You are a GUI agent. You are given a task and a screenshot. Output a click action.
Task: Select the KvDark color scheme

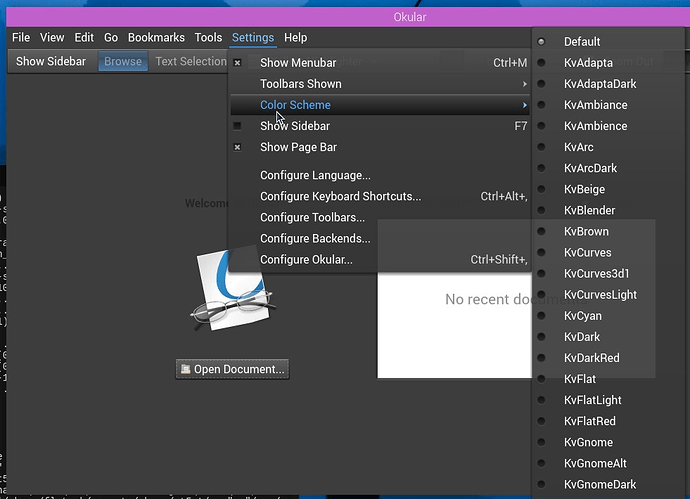pos(607,338)
